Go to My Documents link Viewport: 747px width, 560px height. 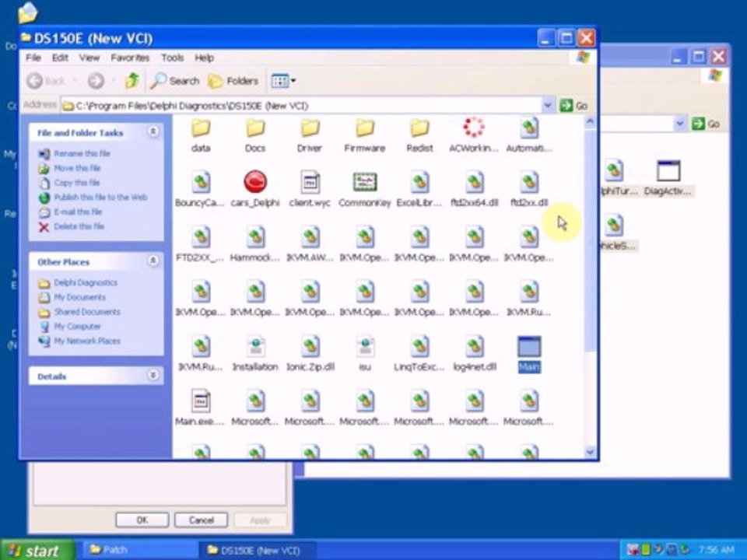79,297
